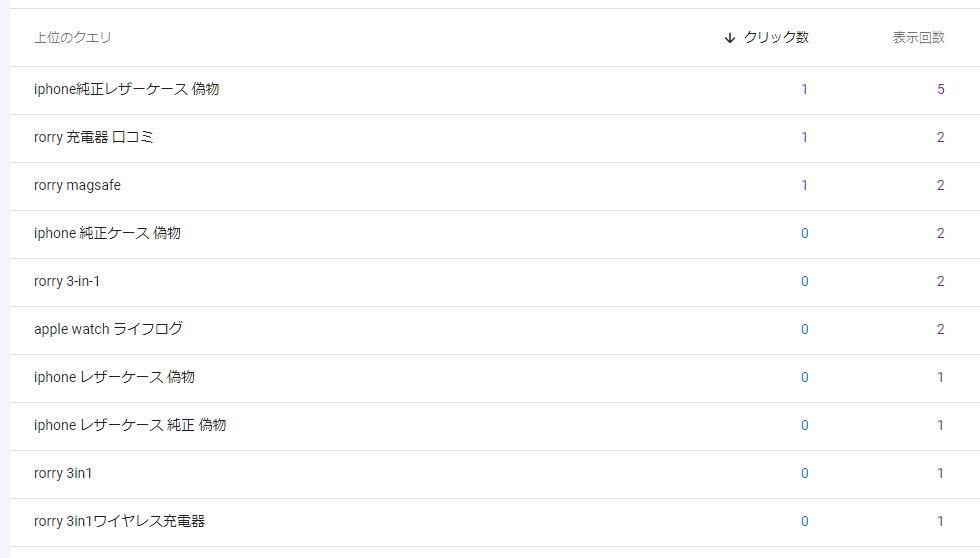Click impressions value for rorry 3in1ワイヤレス充電器
980x558 pixels.
940,521
